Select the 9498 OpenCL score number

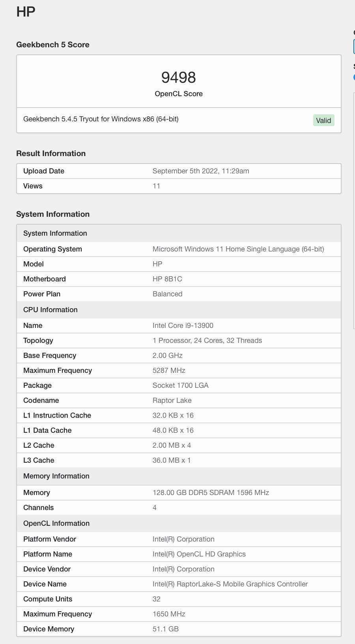click(x=179, y=77)
